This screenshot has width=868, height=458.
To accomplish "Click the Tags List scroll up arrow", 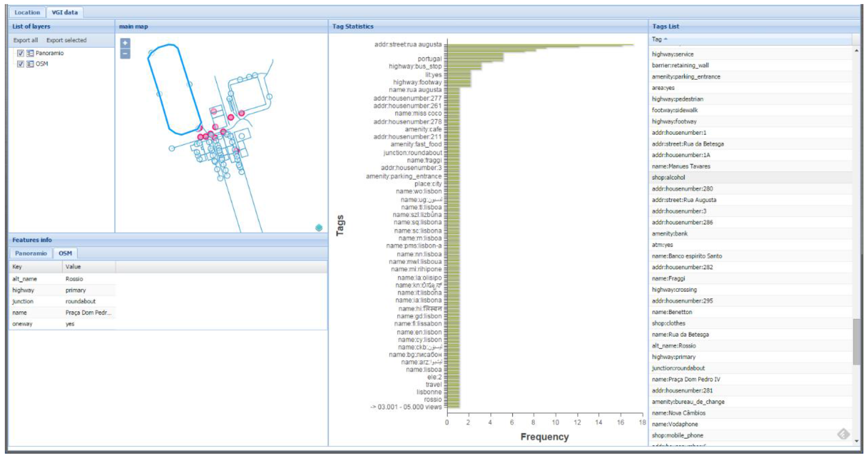I will pos(856,51).
